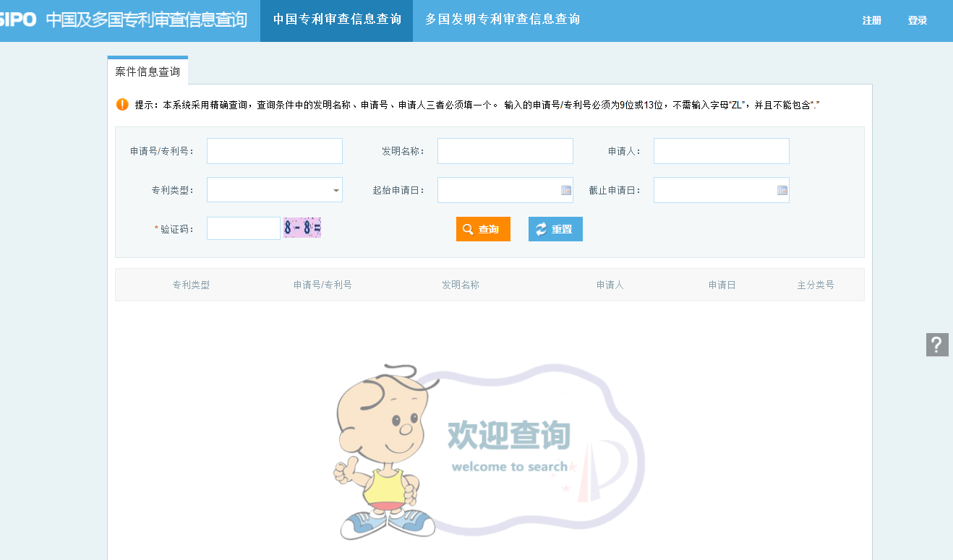The height and width of the screenshot is (560, 953).
Task: Focus the 发明名称 input field
Action: (505, 151)
